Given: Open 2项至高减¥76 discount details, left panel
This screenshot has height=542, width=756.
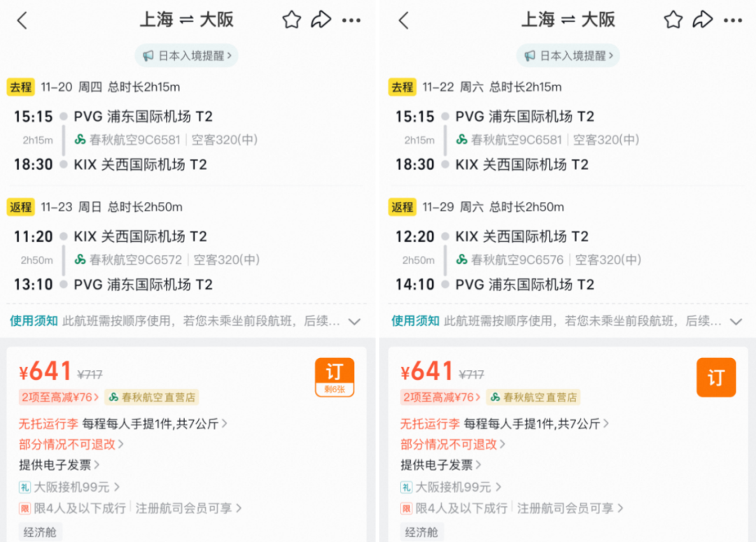Looking at the screenshot, I should pos(59,397).
